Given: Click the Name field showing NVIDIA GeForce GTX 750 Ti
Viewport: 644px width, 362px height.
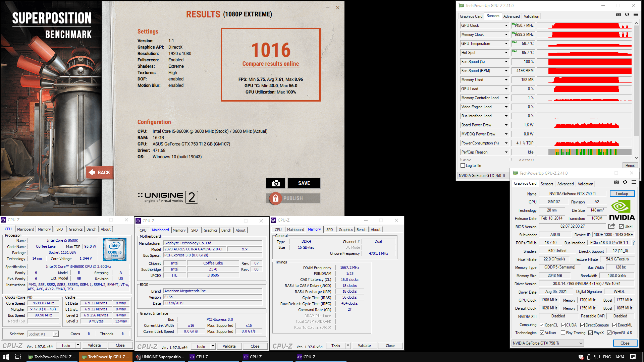Looking at the screenshot, I should (572, 194).
